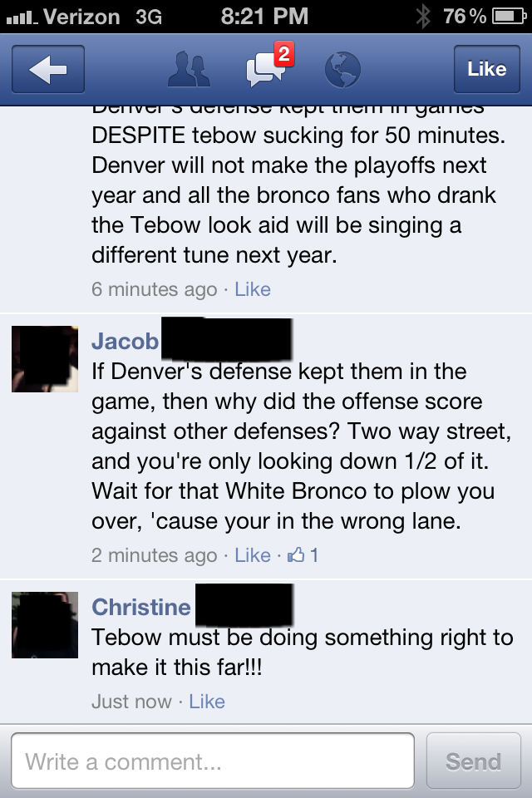
Task: Tap the cellular signal strength bars
Action: [x=22, y=18]
